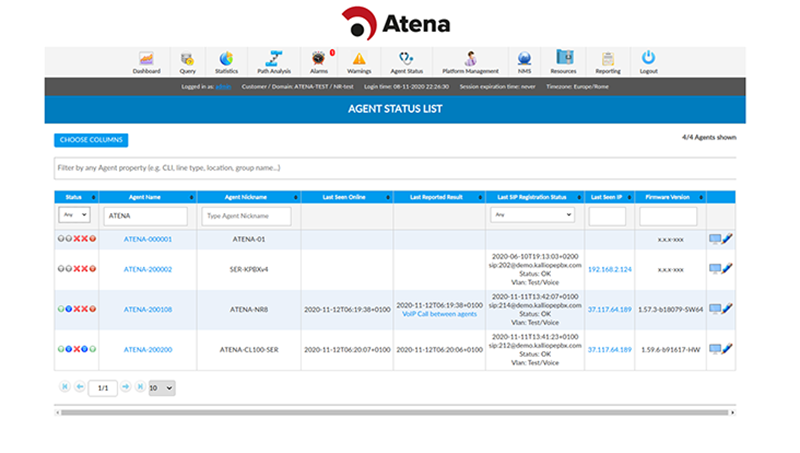Click monitor icon for ATENA-200200 row

pos(715,349)
